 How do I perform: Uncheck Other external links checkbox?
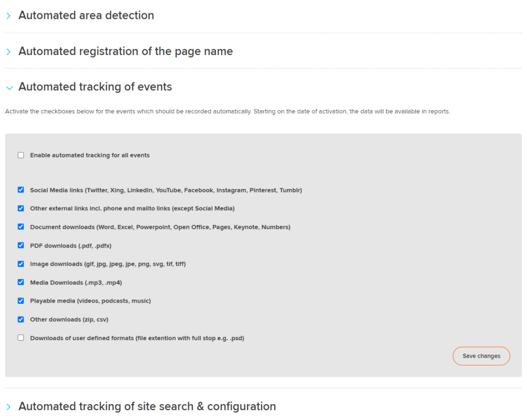(x=21, y=208)
